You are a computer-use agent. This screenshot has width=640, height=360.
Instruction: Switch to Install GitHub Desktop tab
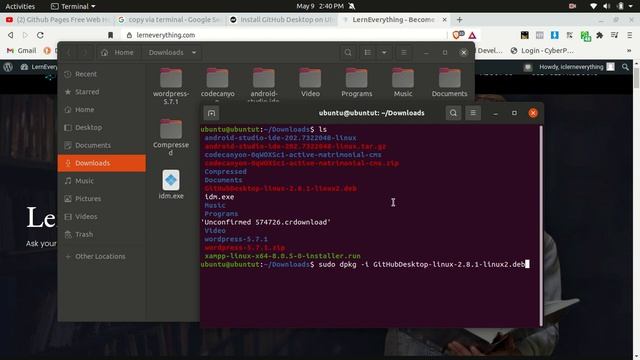coord(282,20)
